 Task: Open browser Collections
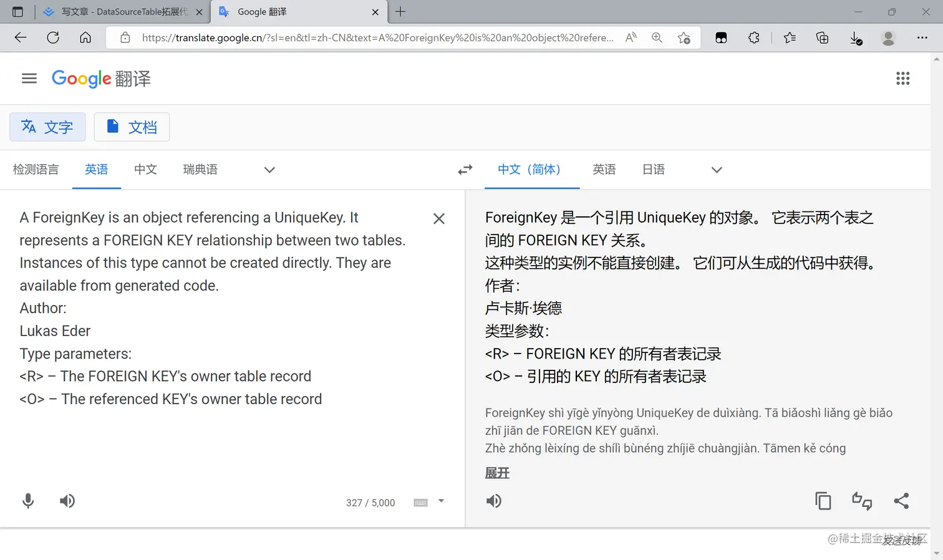(822, 37)
